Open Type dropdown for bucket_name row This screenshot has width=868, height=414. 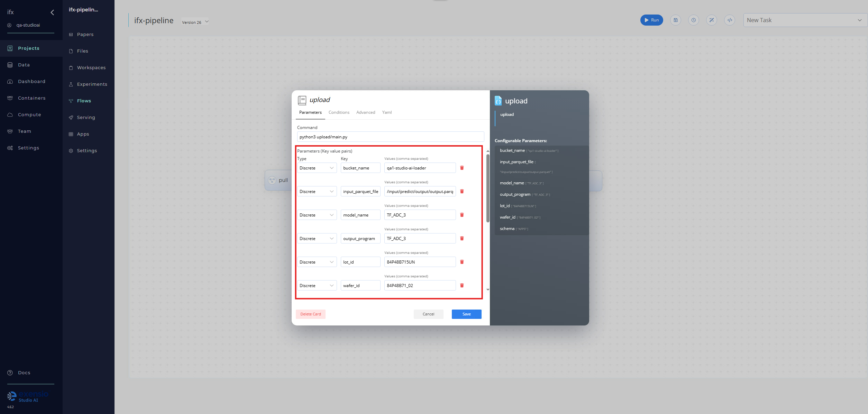(x=317, y=168)
